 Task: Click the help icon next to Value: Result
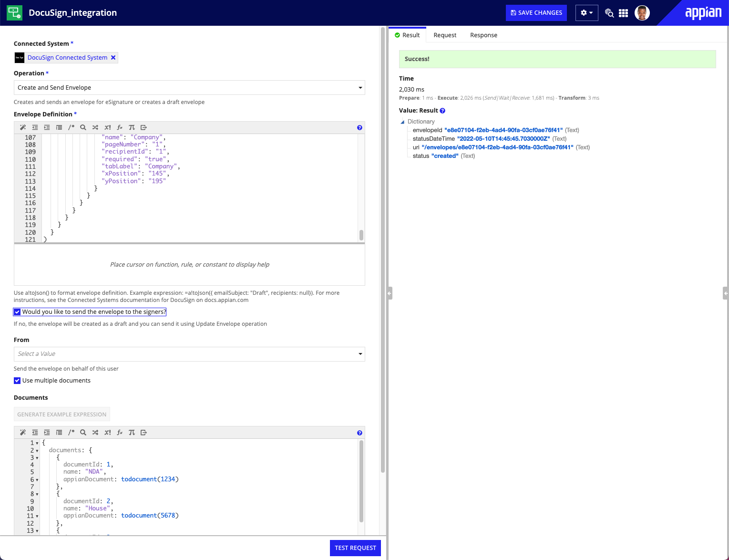pos(442,111)
